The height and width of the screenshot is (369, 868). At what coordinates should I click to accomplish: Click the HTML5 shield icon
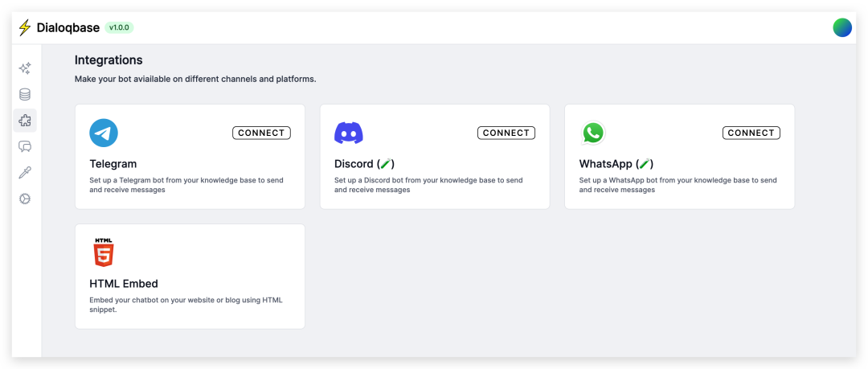pos(104,252)
